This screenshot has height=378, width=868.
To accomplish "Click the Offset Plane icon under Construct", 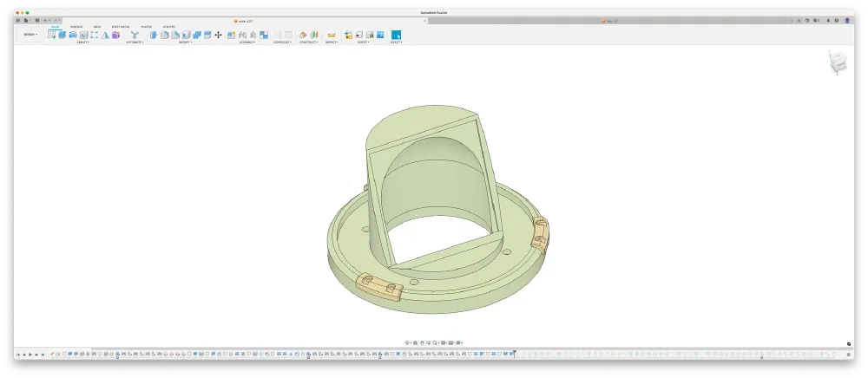I will pyautogui.click(x=304, y=35).
